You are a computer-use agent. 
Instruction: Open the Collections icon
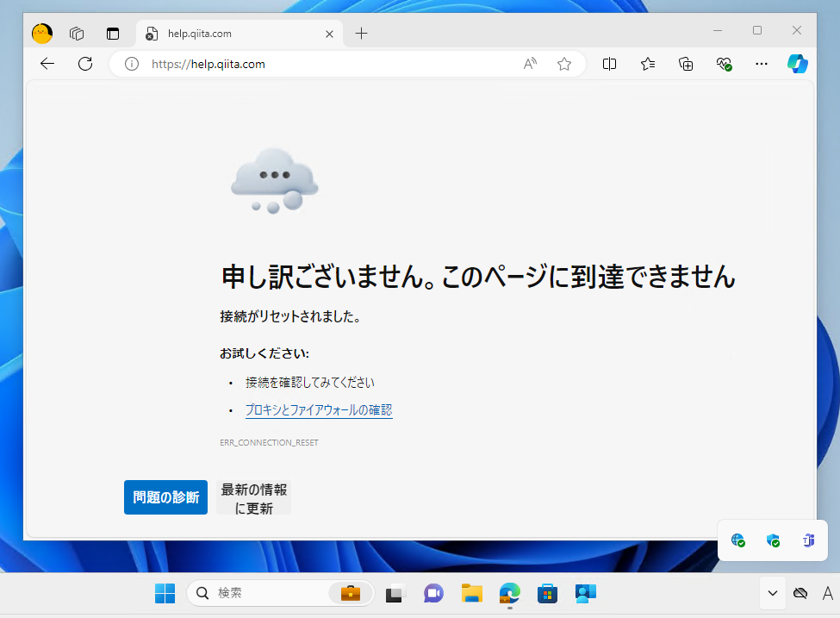click(686, 64)
